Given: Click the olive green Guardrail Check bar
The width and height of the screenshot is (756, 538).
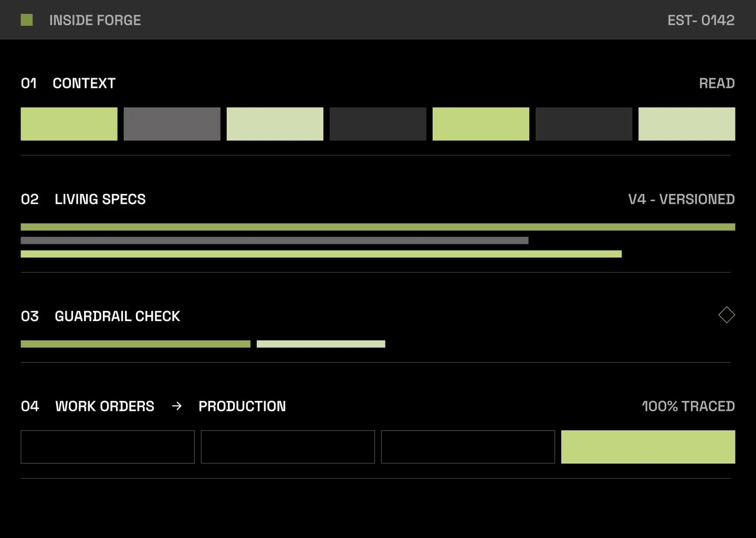Looking at the screenshot, I should click(x=135, y=344).
